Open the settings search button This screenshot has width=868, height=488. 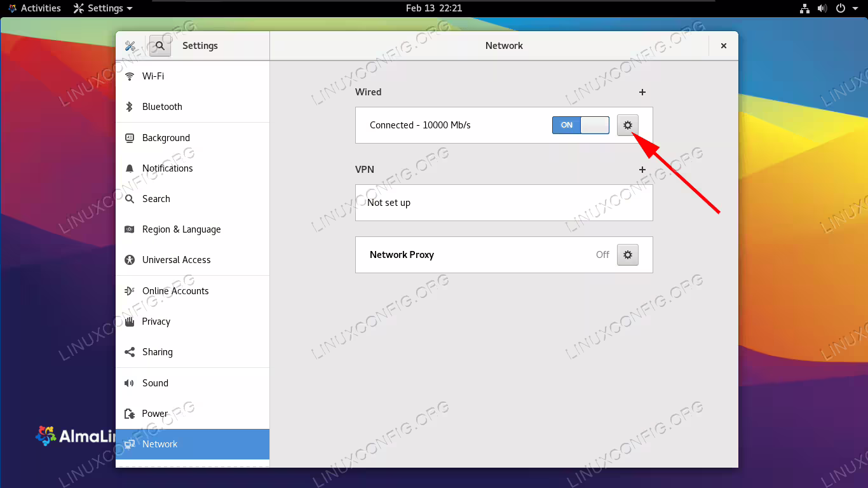click(160, 46)
